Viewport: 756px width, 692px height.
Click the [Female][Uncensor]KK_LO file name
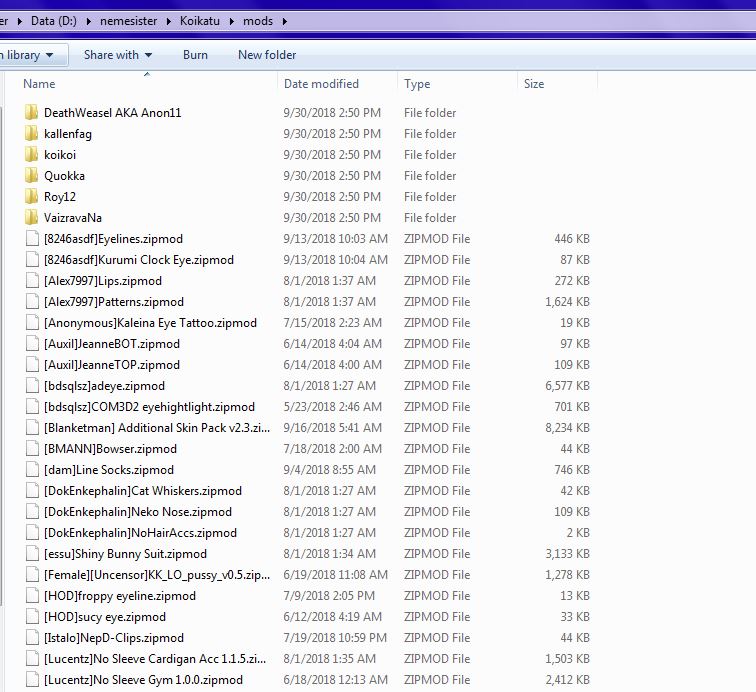157,575
